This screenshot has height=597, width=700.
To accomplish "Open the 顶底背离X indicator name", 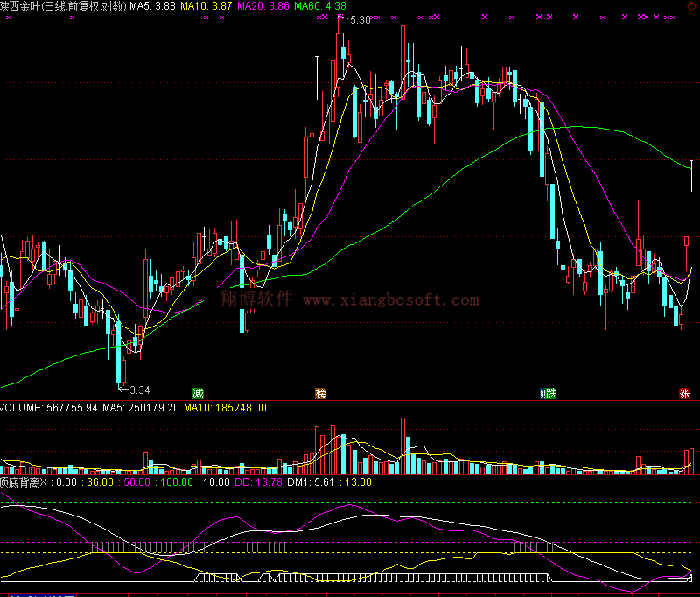I will click(24, 481).
